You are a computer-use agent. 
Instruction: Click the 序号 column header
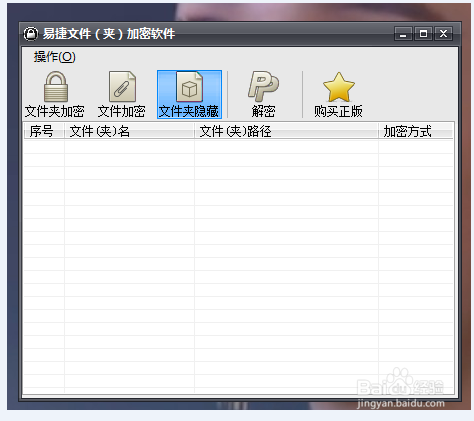[44, 131]
